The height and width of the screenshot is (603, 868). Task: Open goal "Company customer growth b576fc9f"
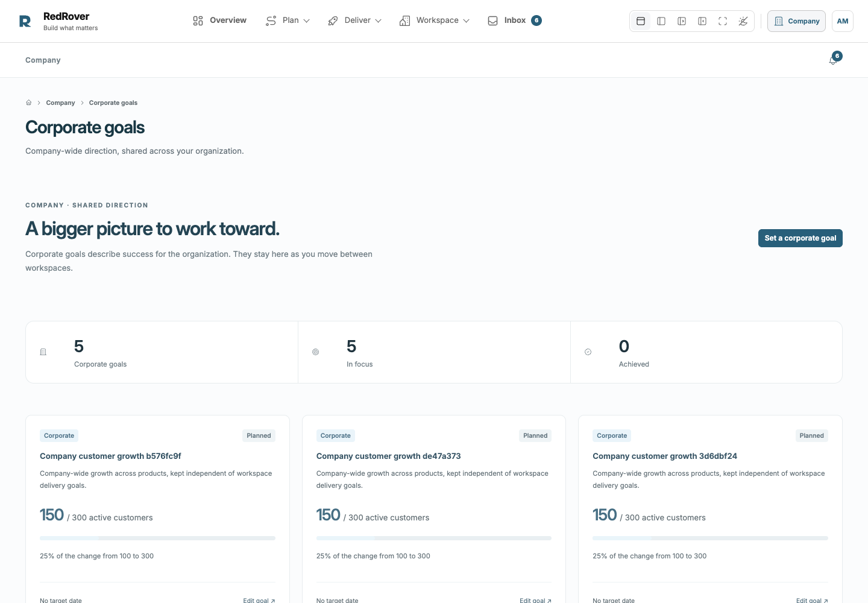pos(110,456)
